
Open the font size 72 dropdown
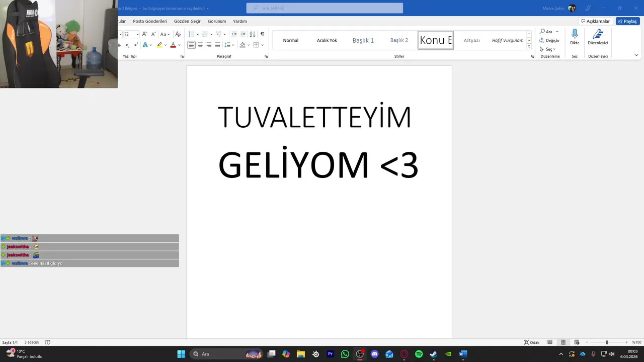point(137,34)
